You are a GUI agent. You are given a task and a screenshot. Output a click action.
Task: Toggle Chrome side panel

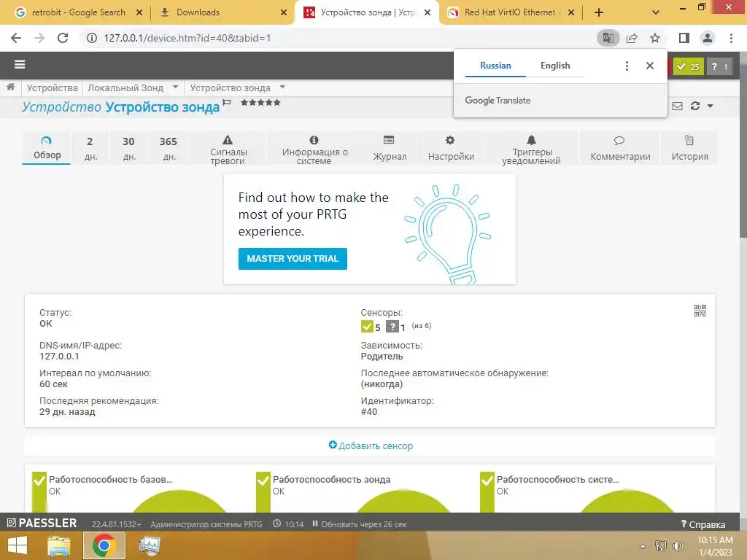click(684, 38)
